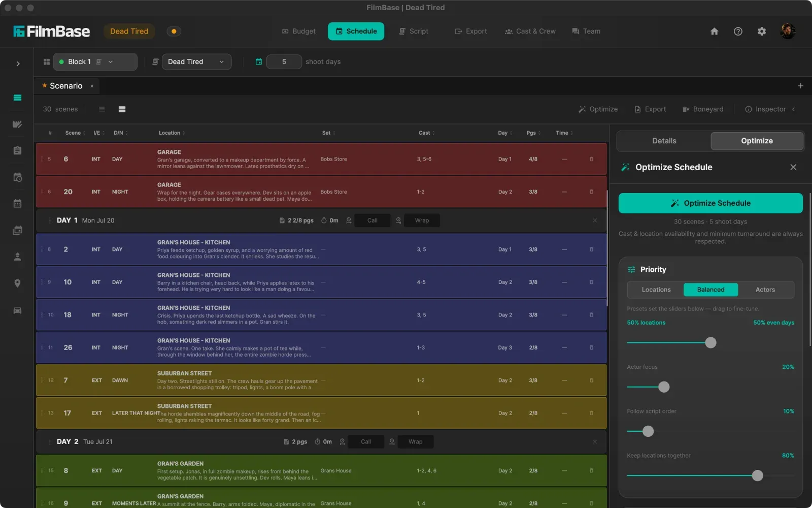Screen dimensions: 812x508
Task: Click the Actor focus slider handle
Action: [664, 387]
